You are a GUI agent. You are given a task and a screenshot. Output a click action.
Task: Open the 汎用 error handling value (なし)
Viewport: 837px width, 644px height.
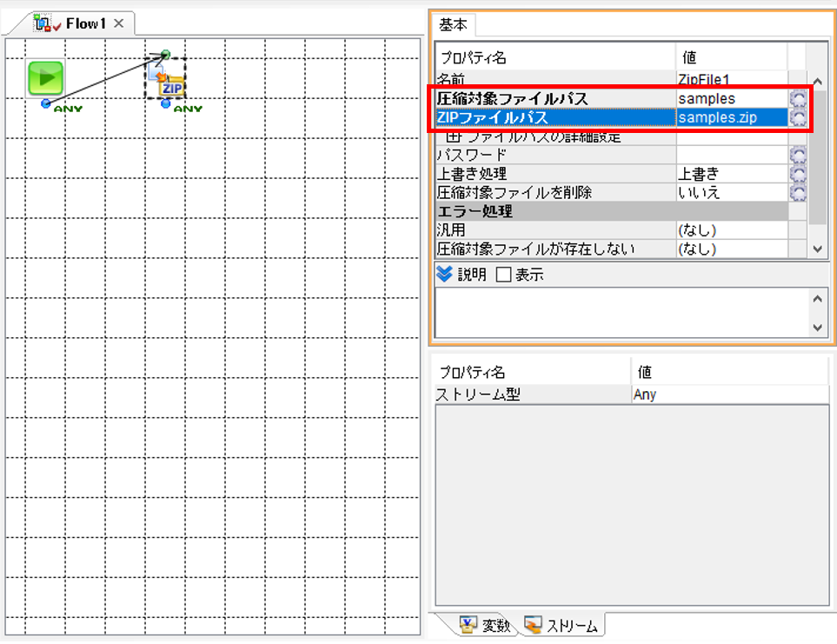click(732, 230)
